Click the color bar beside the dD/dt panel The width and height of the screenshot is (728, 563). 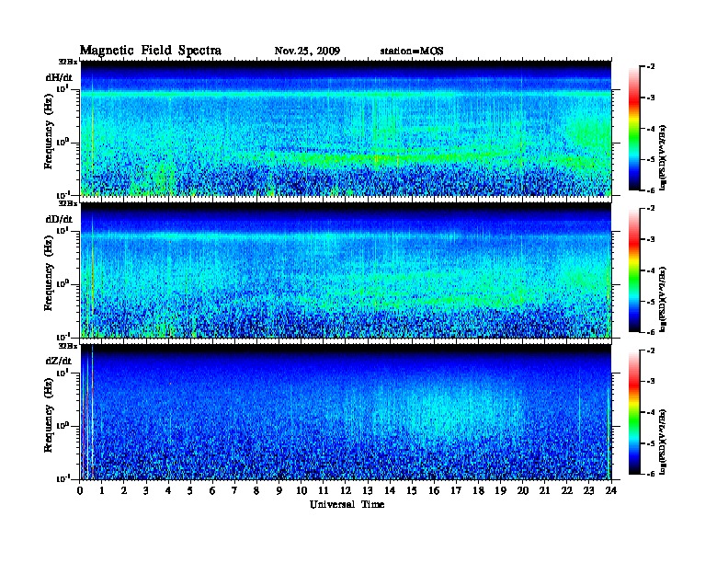tap(634, 270)
